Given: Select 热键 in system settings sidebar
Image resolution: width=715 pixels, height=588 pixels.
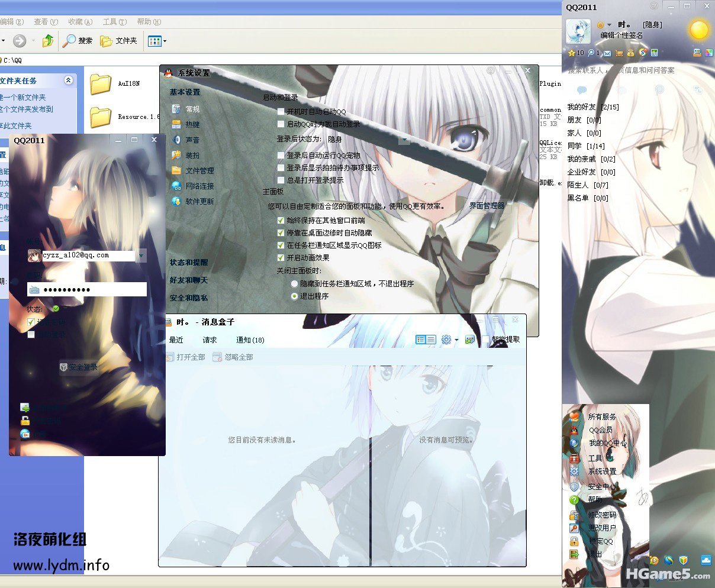Looking at the screenshot, I should click(x=192, y=125).
